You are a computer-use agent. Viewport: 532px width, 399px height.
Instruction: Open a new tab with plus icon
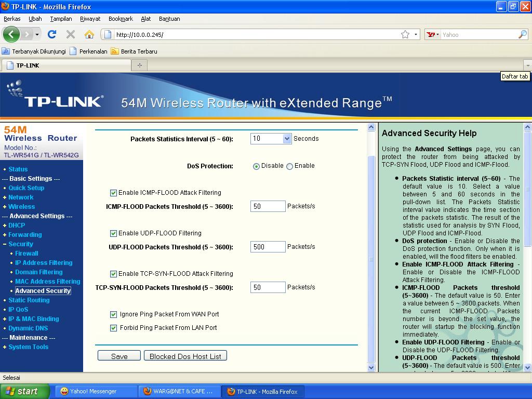[x=139, y=65]
